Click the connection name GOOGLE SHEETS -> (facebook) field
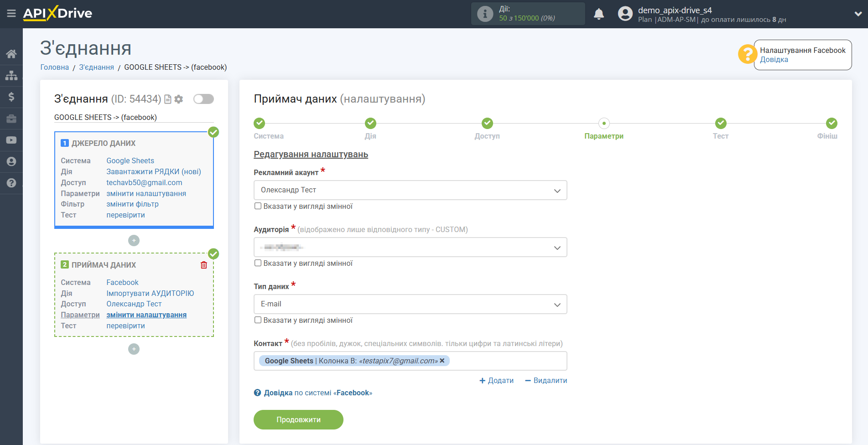Screen dimensions: 868x445 click(134, 117)
